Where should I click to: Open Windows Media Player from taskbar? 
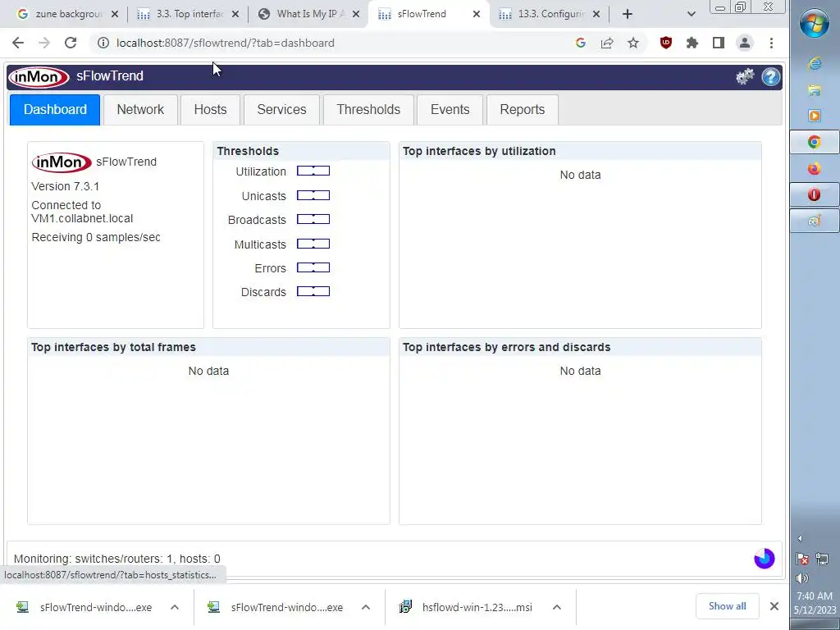point(815,116)
